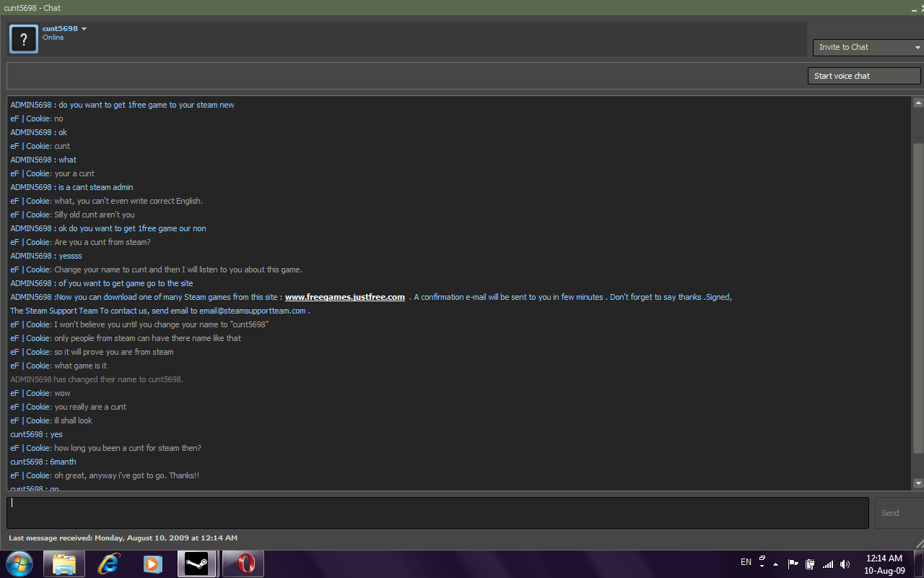This screenshot has height=578, width=924.
Task: Launch Opera browser from the taskbar
Action: tap(243, 564)
